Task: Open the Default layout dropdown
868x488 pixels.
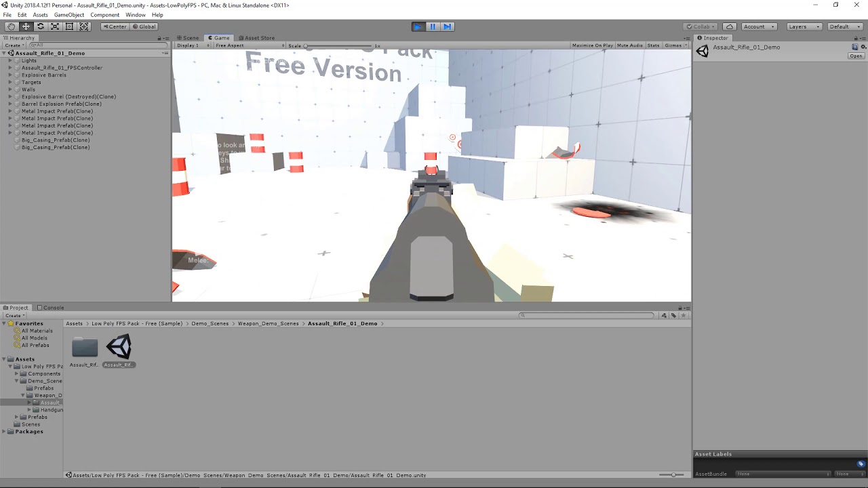Action: pos(844,26)
